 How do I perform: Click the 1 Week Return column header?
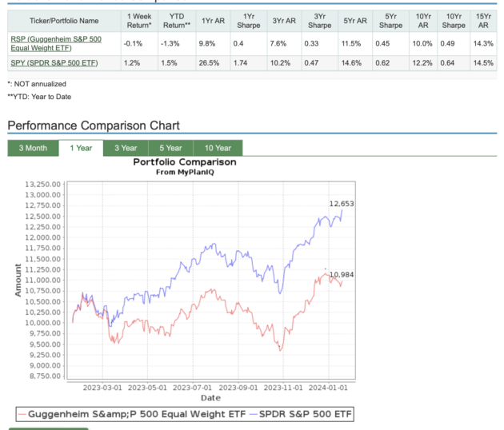(139, 21)
